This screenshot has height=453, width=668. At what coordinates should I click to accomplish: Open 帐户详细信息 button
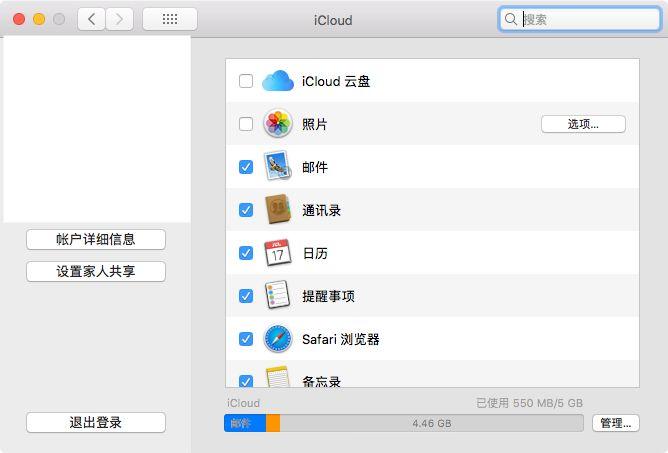click(x=96, y=239)
